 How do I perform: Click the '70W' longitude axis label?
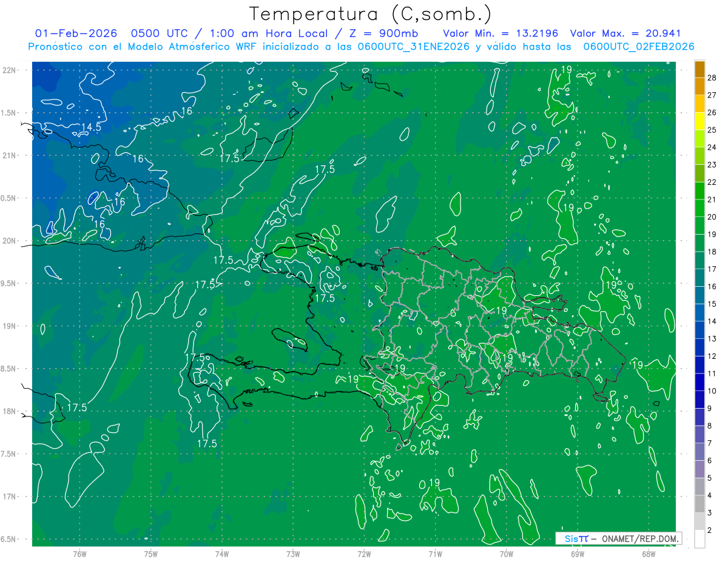tap(507, 554)
